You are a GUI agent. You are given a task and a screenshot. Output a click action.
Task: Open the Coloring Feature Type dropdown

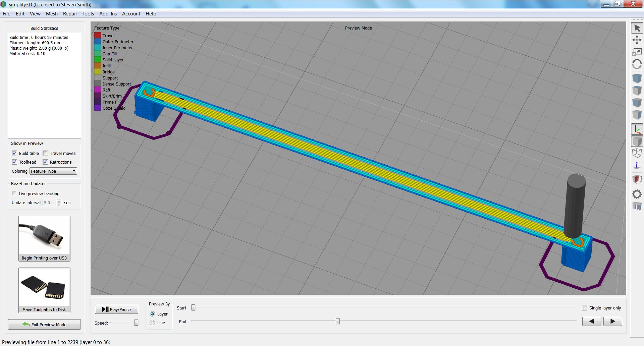[53, 171]
